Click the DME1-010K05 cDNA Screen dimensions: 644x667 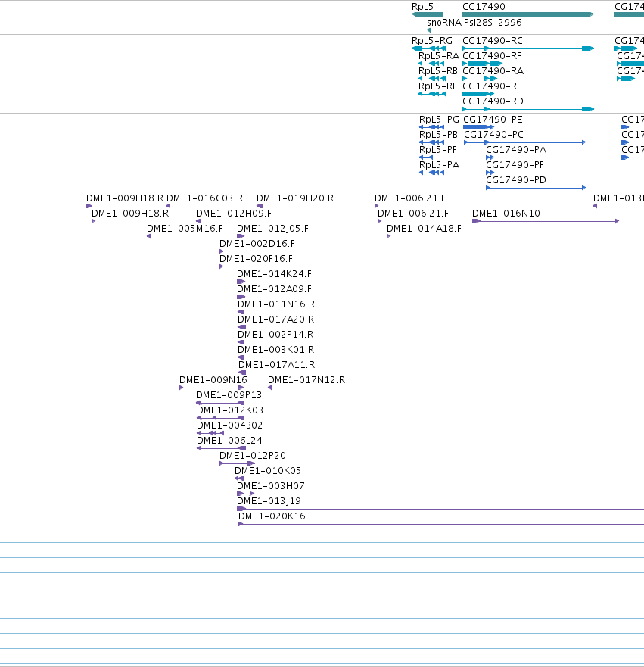tap(239, 478)
